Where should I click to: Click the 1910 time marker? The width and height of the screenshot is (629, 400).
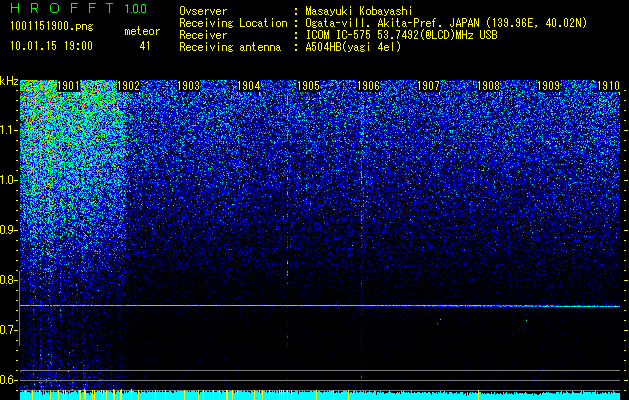pyautogui.click(x=609, y=86)
